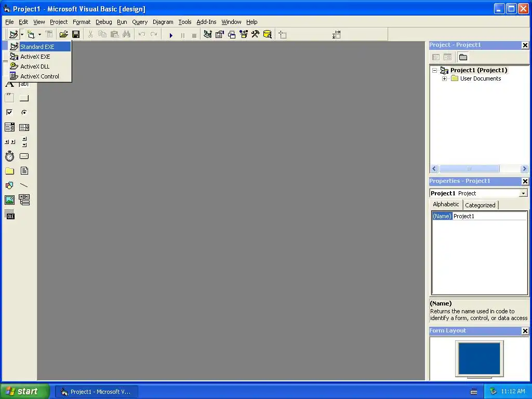Viewport: 532px width, 399px height.
Task: Open the Data View Window database icon
Action: 268,34
